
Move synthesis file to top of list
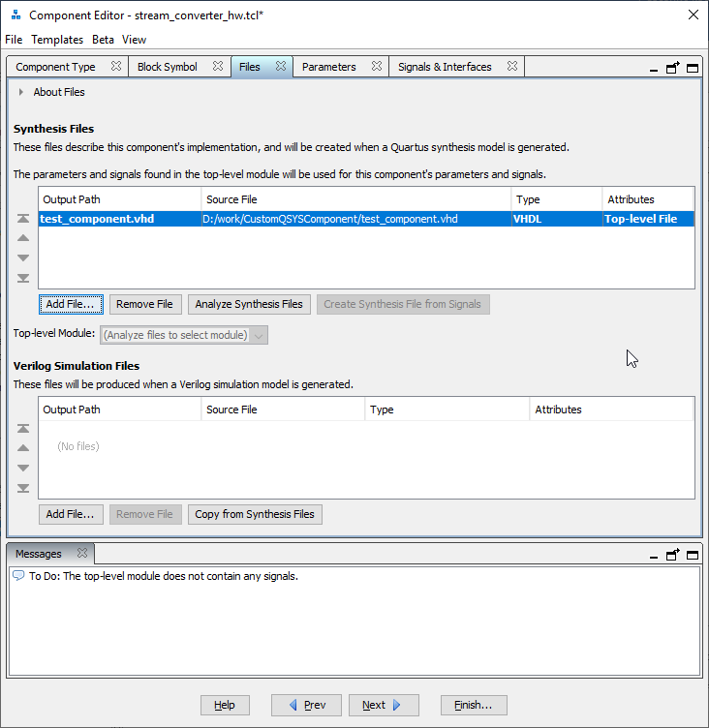(23, 219)
